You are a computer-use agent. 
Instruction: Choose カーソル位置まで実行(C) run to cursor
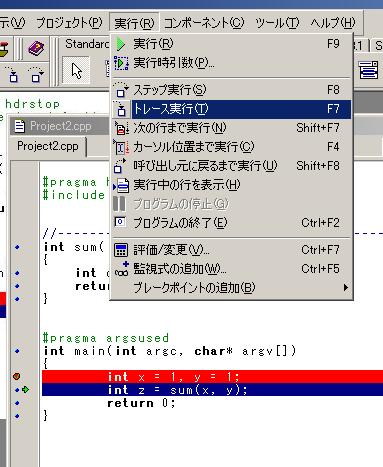click(x=231, y=147)
